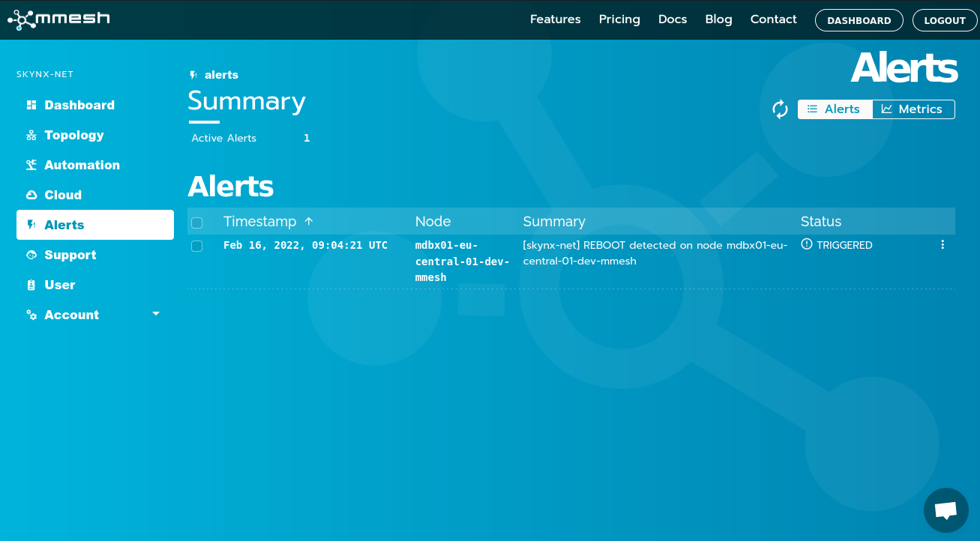Open the Docs link
Viewport: 980px width, 541px height.
[x=673, y=19]
